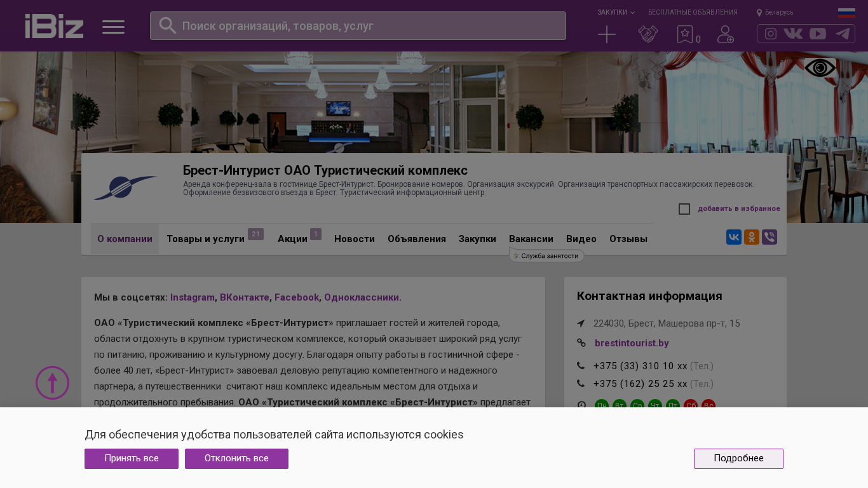This screenshot has width=868, height=488.
Task: Click the Служба занятости badge
Action: [546, 255]
